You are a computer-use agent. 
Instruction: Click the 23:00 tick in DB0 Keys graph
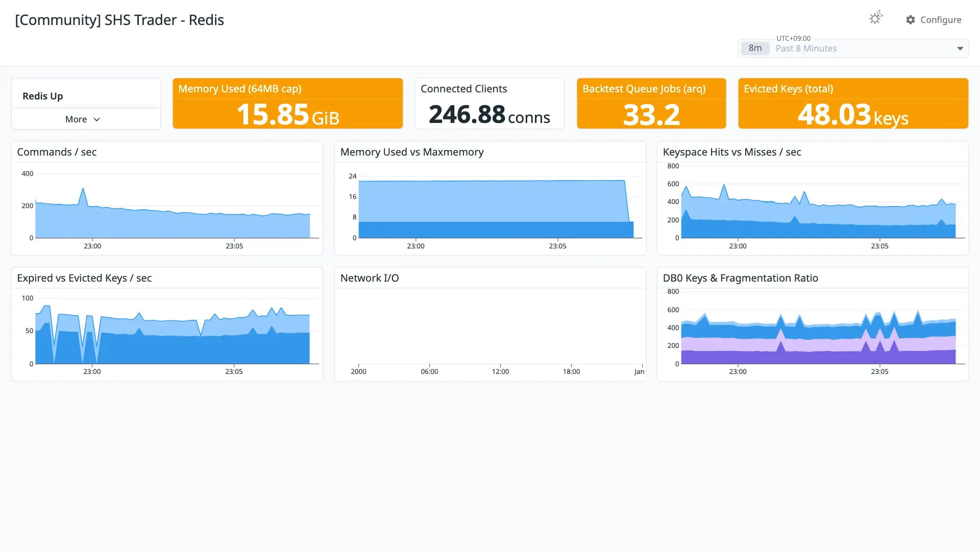click(x=738, y=371)
